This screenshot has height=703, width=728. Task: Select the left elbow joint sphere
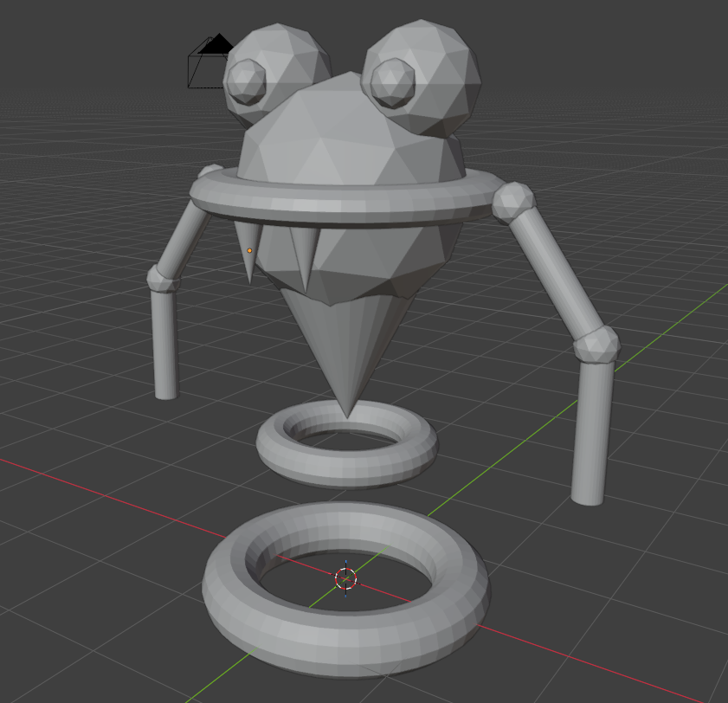(163, 278)
